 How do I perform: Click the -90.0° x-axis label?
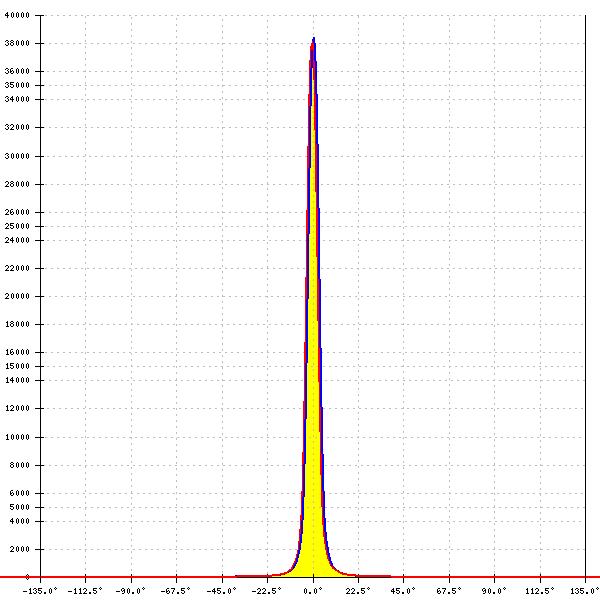point(130,591)
